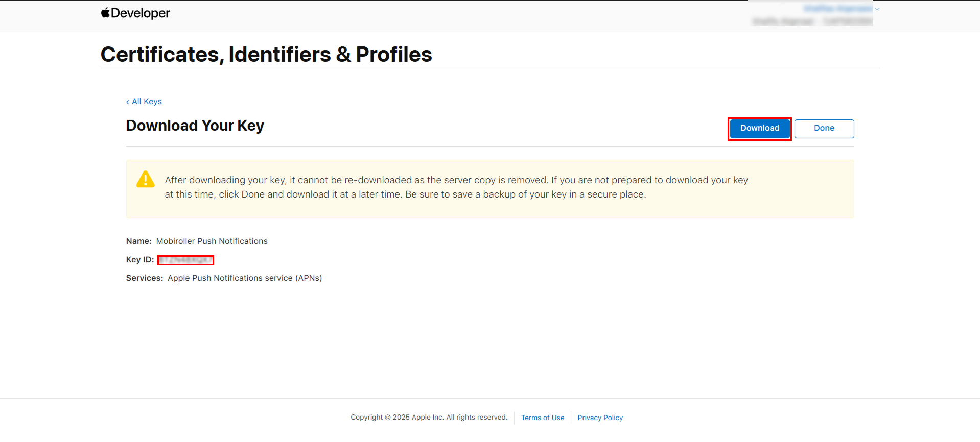Open the blurred account name dropdown
The height and width of the screenshot is (442, 980).
coord(838,9)
